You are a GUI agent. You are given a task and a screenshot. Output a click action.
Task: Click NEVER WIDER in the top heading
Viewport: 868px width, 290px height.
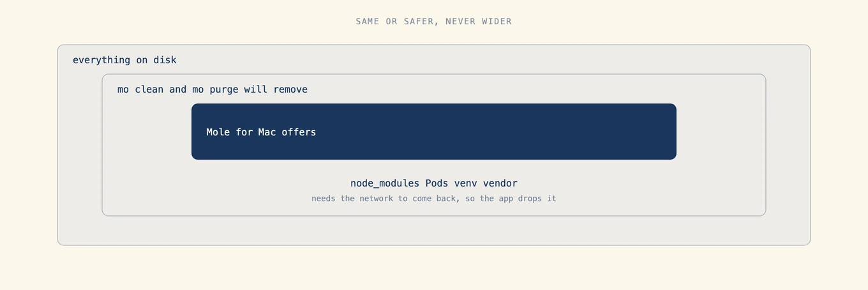479,22
